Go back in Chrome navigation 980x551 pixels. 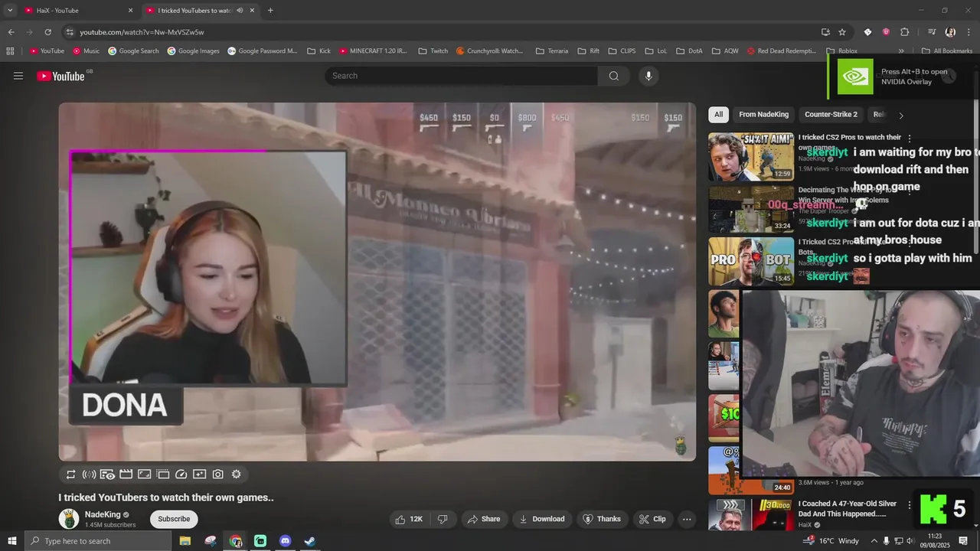pos(11,32)
